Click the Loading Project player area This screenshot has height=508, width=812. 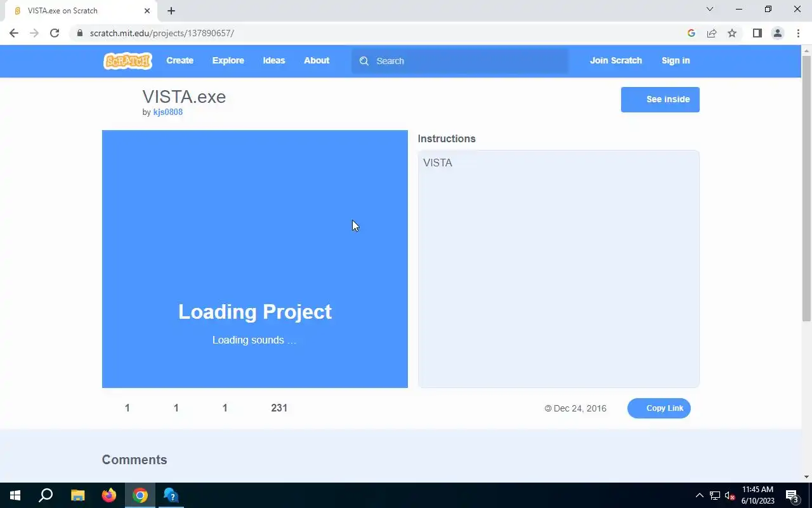coord(255,259)
